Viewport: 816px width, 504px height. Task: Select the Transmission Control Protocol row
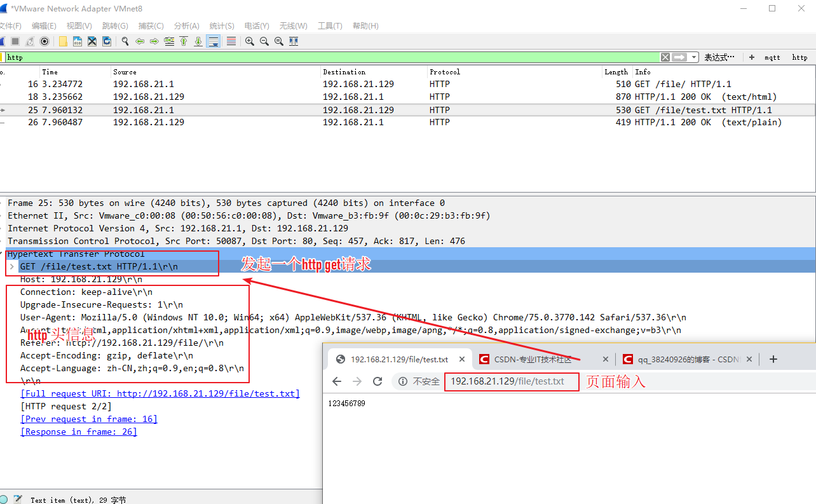point(407,241)
